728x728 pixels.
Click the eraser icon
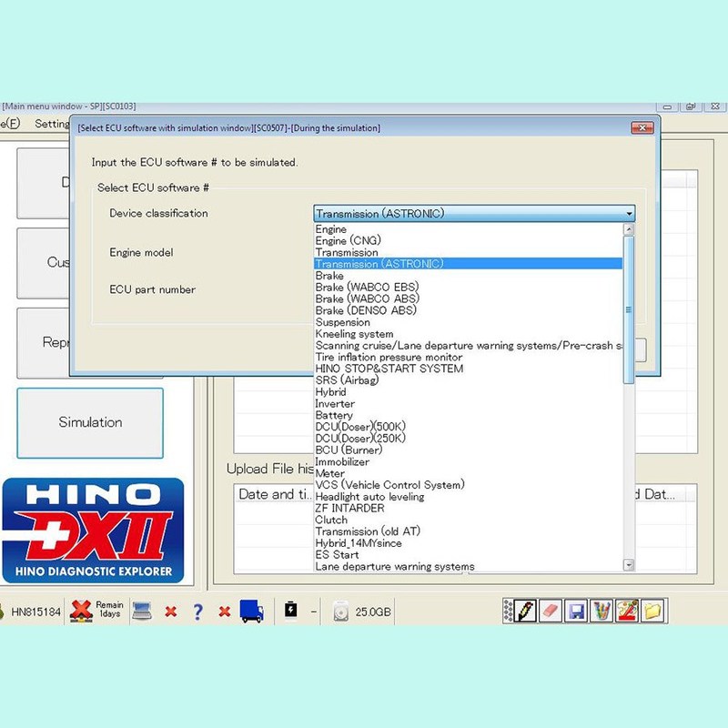[551, 612]
